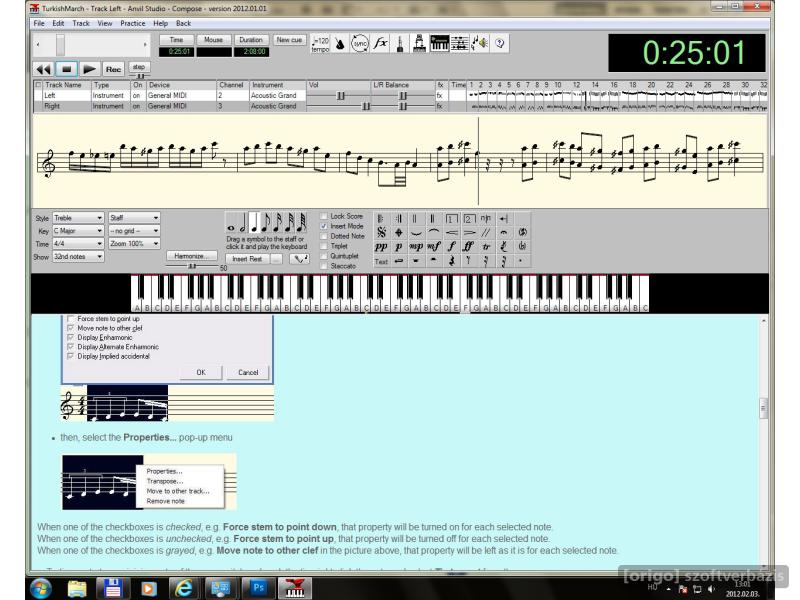
Task: Click the staff lines view icon
Action: coord(460,44)
